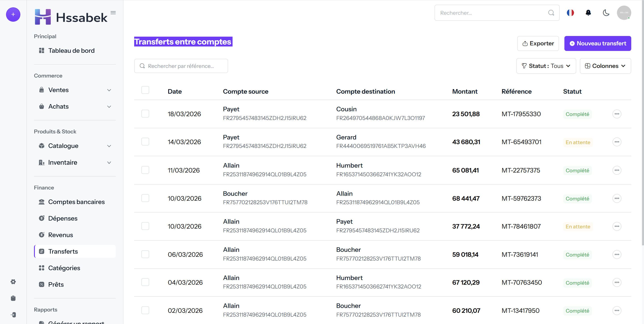
Task: Click the page vertical scrollbar
Action: click(x=642, y=122)
